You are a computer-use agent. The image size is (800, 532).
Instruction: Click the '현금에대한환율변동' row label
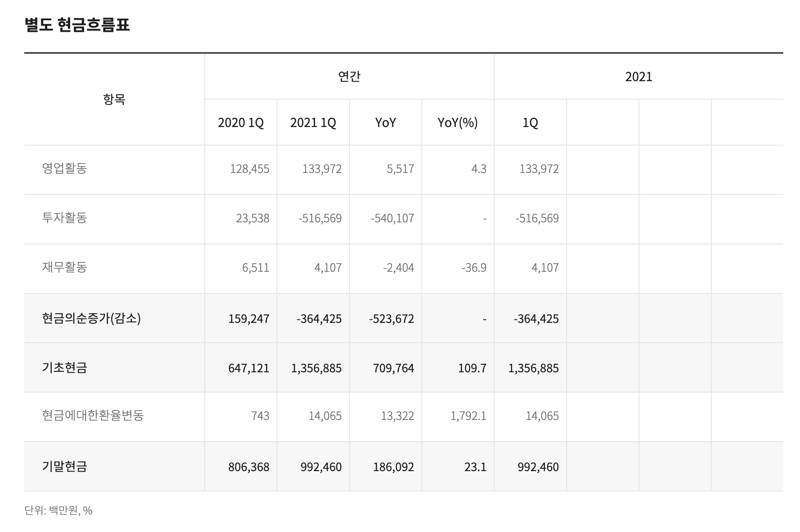pyautogui.click(x=93, y=415)
